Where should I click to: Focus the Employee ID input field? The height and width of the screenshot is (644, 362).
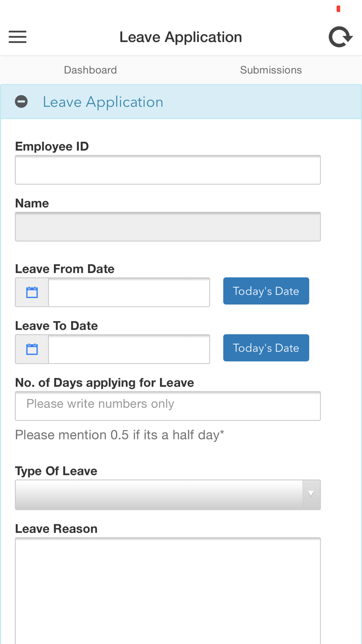(168, 170)
